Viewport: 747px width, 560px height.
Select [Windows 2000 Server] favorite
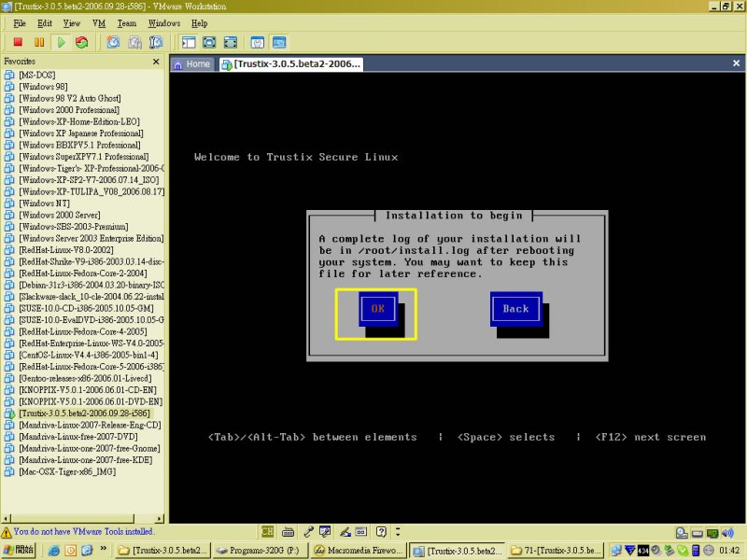tap(60, 216)
